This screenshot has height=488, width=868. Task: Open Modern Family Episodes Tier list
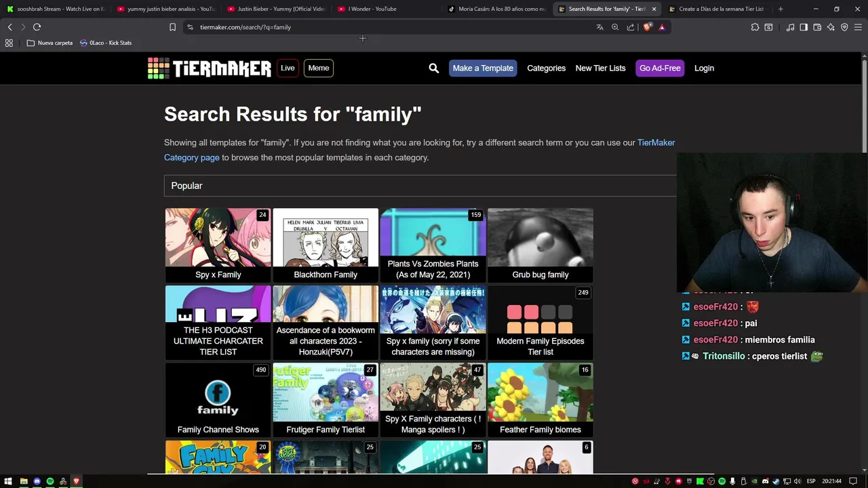[540, 323]
